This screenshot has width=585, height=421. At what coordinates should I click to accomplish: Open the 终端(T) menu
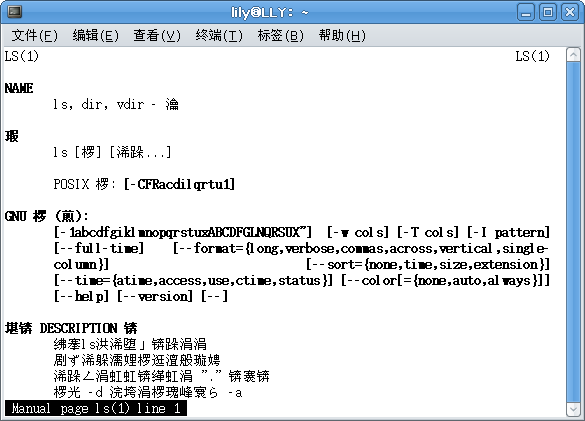[x=219, y=35]
